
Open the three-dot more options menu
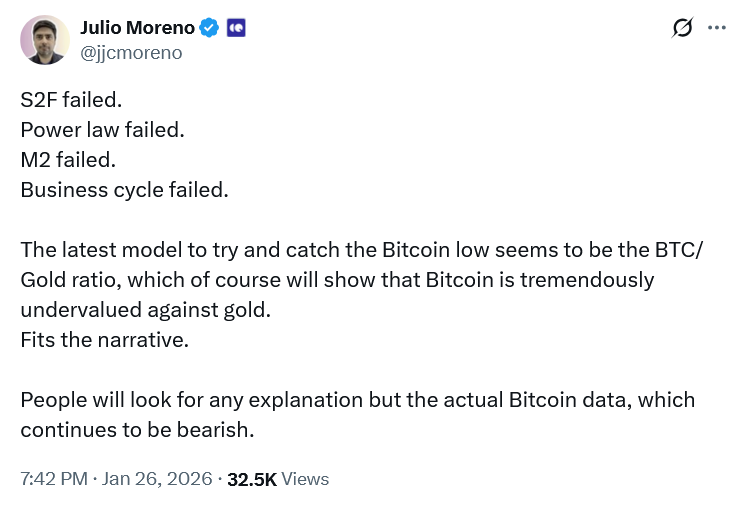coord(716,28)
